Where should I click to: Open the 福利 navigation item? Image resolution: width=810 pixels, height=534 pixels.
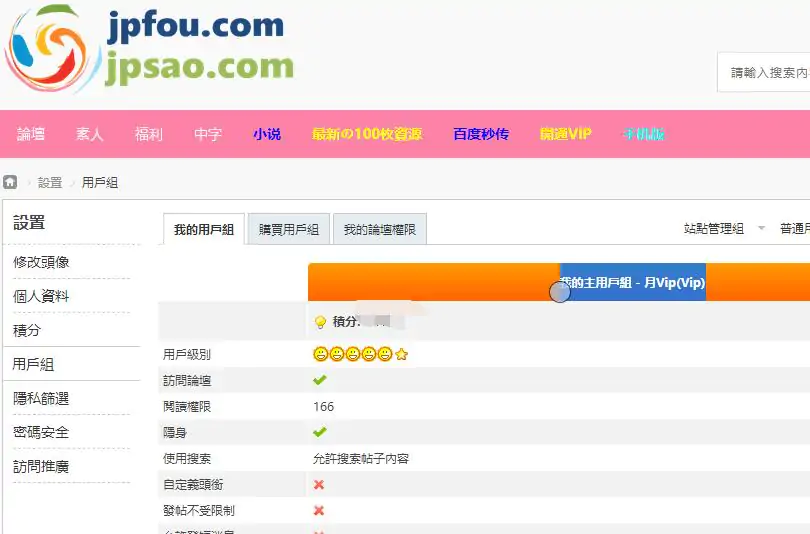(149, 134)
